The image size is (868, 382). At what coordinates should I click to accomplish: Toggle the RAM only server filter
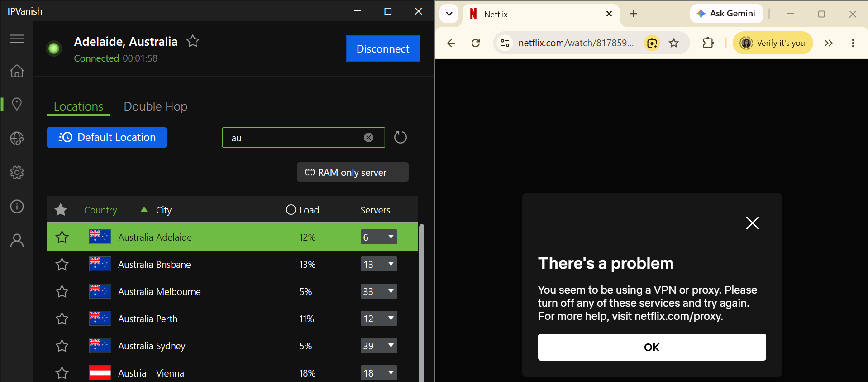point(353,172)
